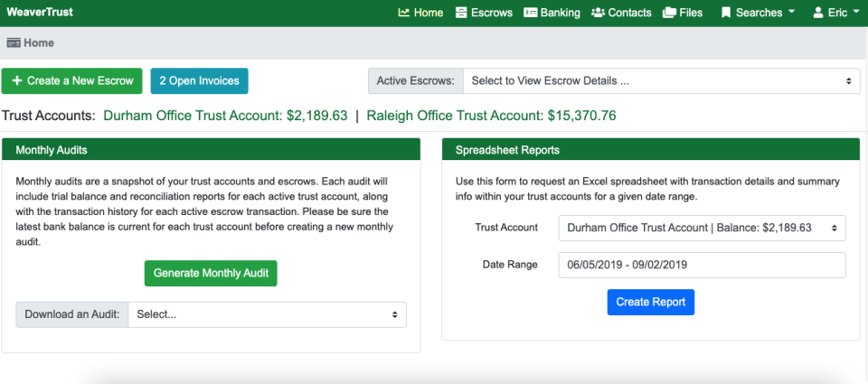The height and width of the screenshot is (384, 868).
Task: Click the Trust Accounts heading label
Action: pyautogui.click(x=49, y=116)
